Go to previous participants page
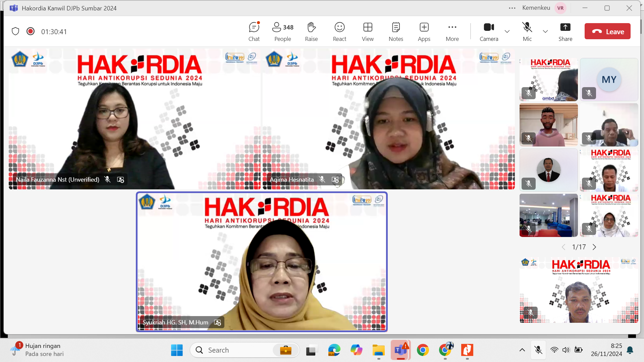Viewport: 644px width, 362px height. 563,247
